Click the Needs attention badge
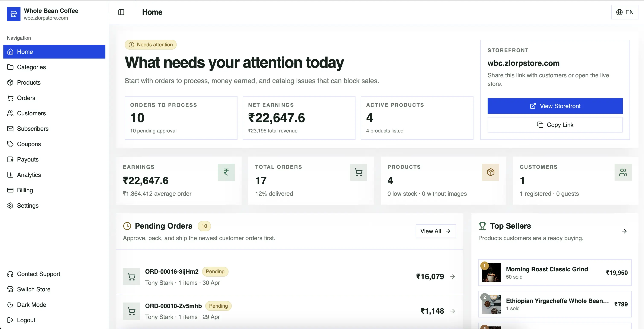644x329 pixels. pyautogui.click(x=150, y=45)
